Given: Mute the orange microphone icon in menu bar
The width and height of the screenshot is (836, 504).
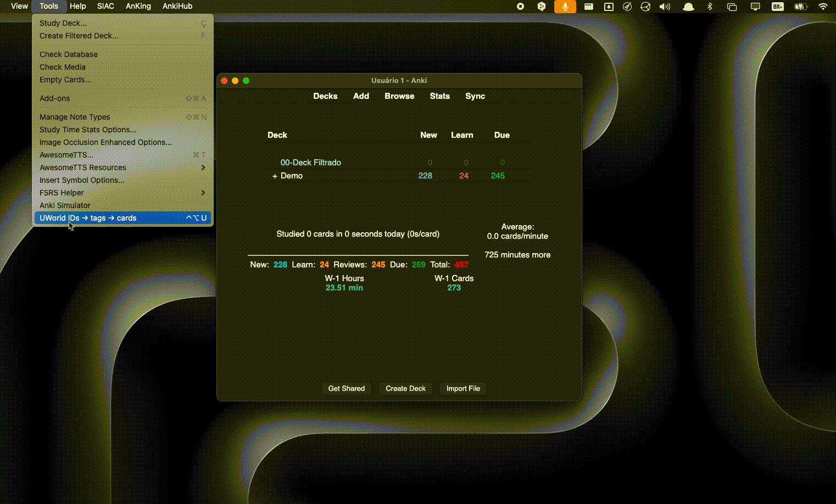Looking at the screenshot, I should click(x=565, y=7).
